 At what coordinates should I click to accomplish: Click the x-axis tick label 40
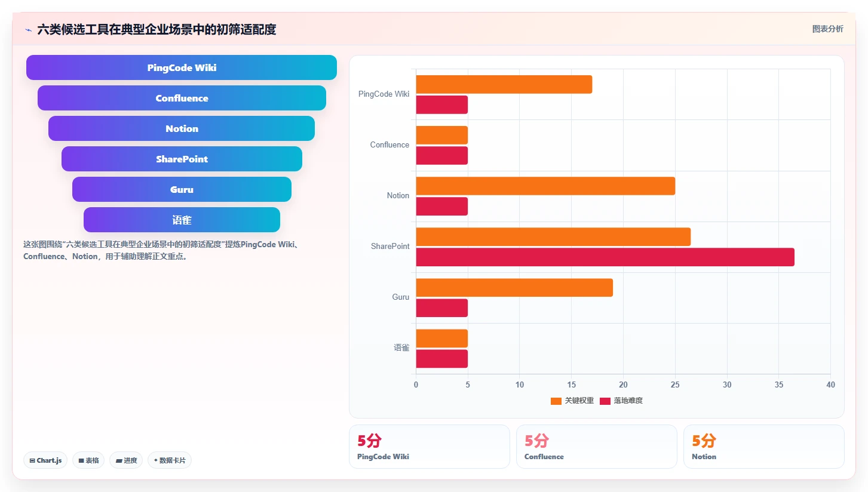[x=830, y=385]
